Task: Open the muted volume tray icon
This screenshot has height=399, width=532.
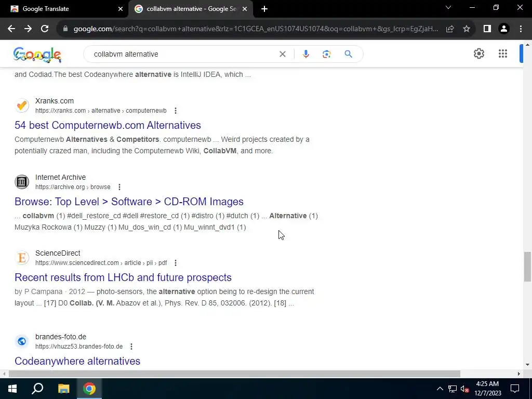Action: pos(465,389)
